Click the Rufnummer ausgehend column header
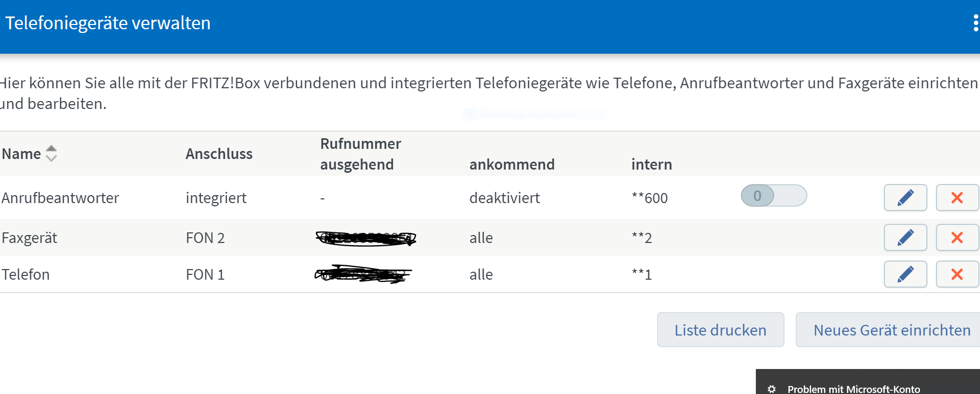Screen dimensions: 980x394 (x=360, y=154)
